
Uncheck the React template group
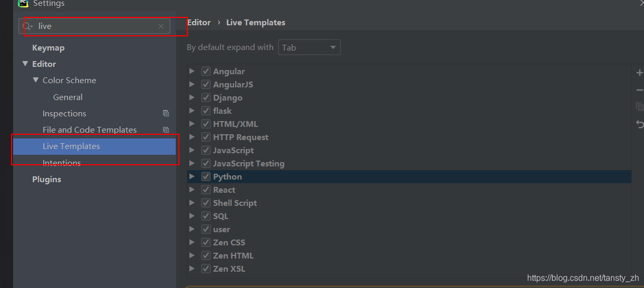click(206, 190)
